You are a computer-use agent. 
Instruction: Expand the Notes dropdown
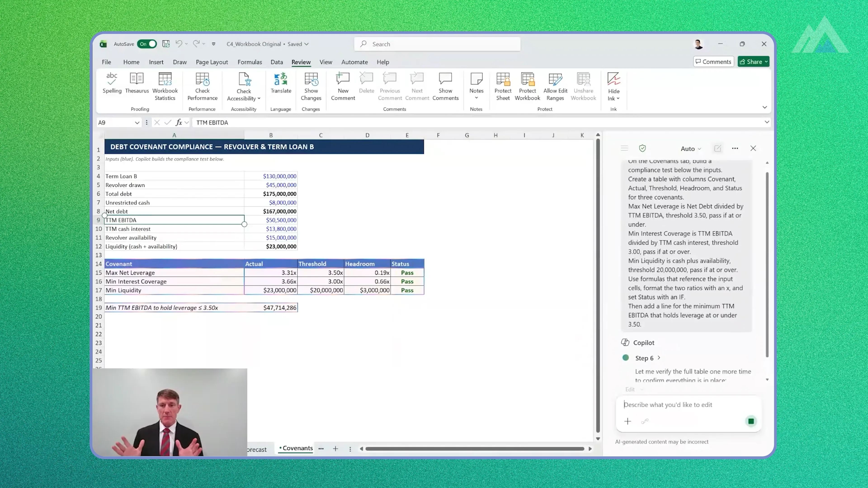click(476, 98)
